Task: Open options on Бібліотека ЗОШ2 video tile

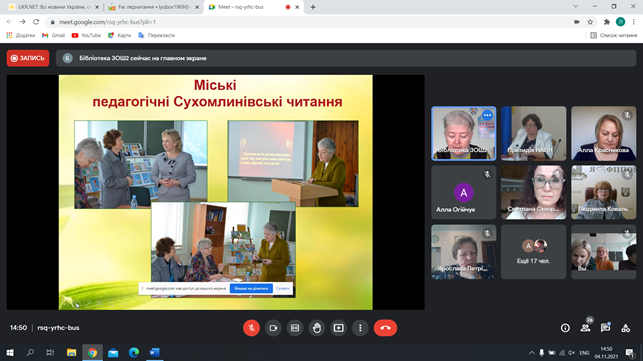Action: pos(487,115)
